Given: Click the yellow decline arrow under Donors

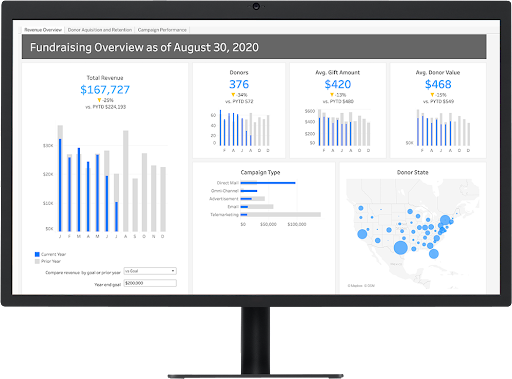Looking at the screenshot, I should tap(233, 95).
